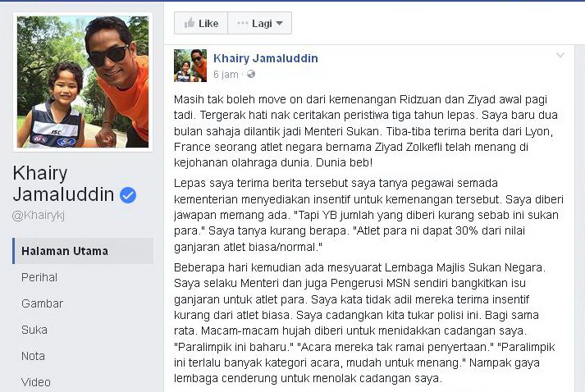Open the Nota section
585x392 pixels.
[33, 356]
